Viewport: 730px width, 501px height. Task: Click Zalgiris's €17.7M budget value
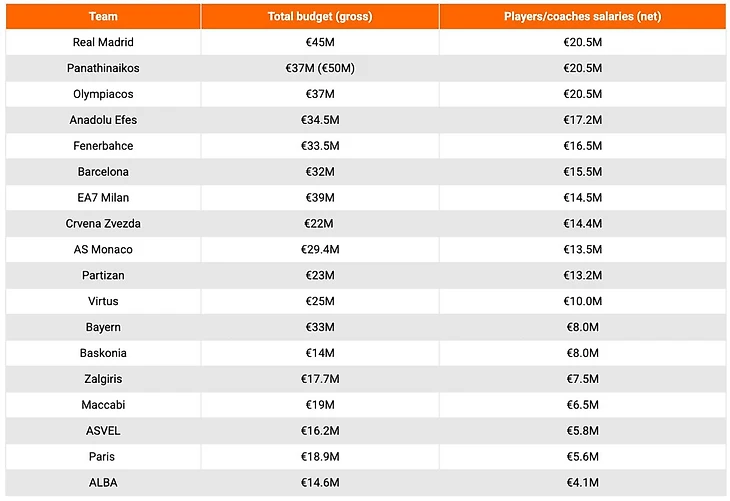[321, 379]
